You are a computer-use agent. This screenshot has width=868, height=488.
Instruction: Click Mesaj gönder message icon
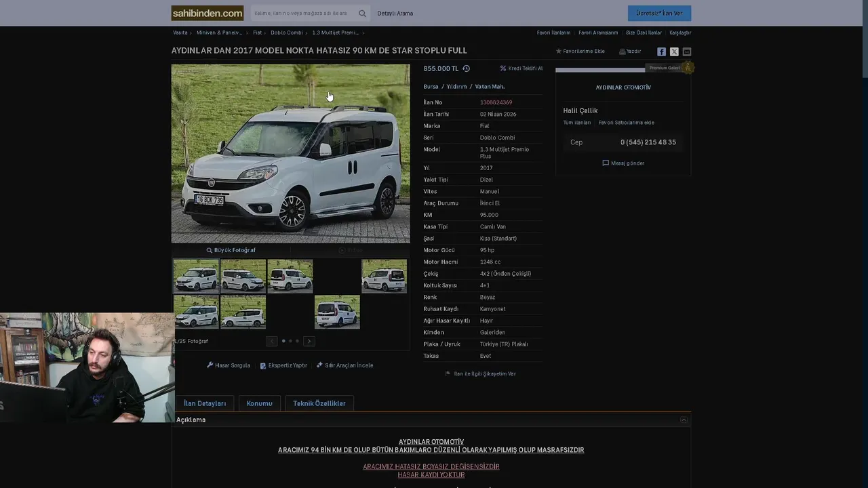point(623,163)
